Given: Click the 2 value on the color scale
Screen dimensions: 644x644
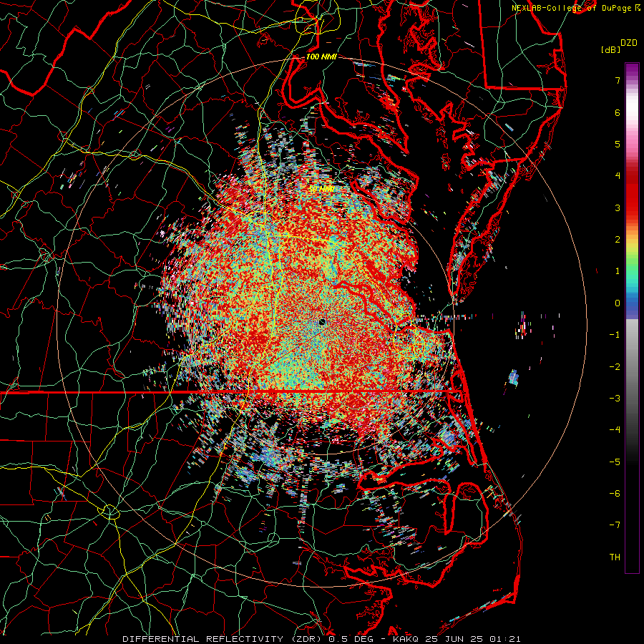Looking at the screenshot, I should point(618,240).
